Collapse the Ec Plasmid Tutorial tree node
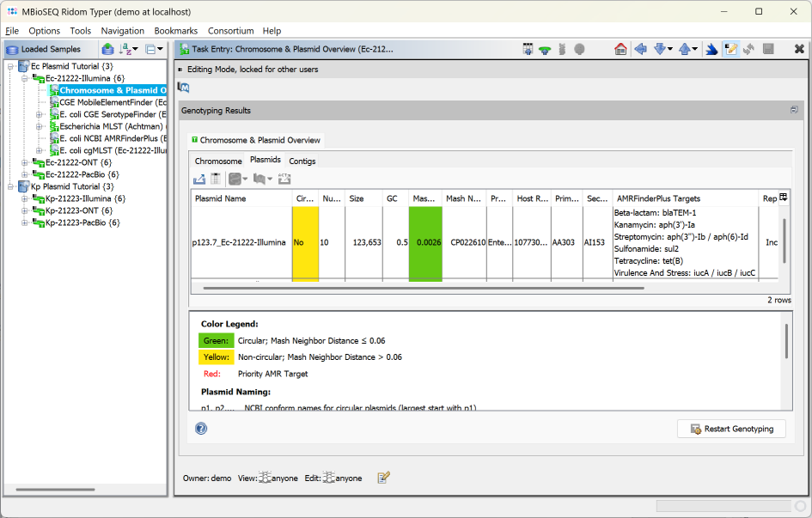 pyautogui.click(x=9, y=65)
